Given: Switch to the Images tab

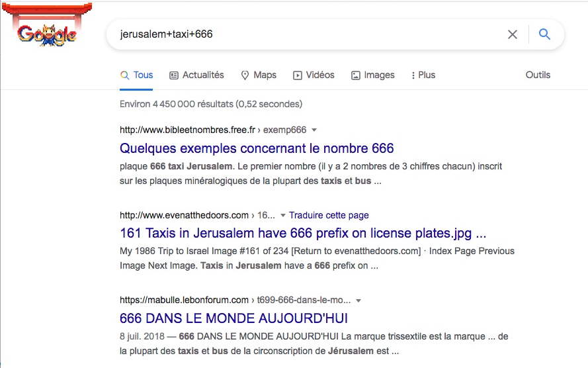Looking at the screenshot, I should [373, 75].
